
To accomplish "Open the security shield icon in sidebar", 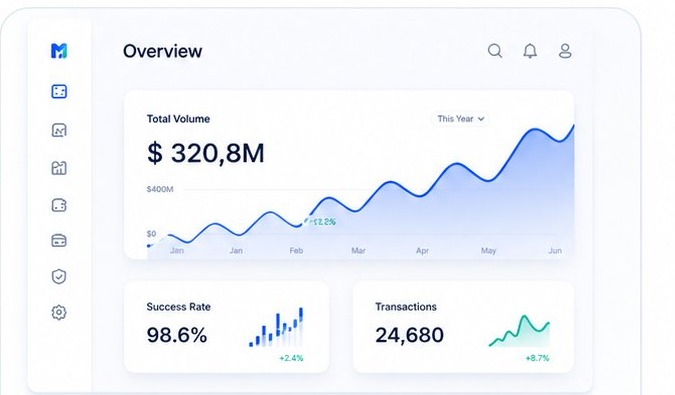I will [x=59, y=276].
